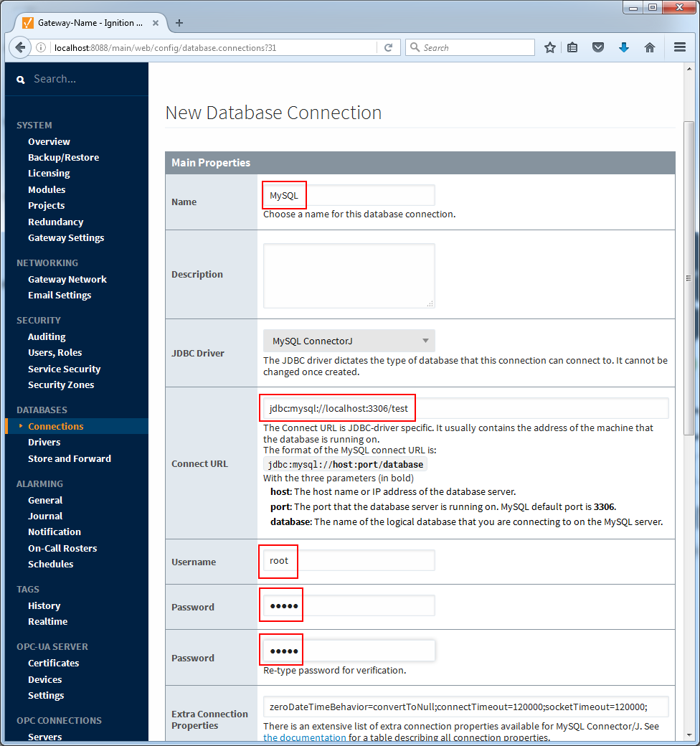Click the documentation link under Extra Connection Properties
Image resolution: width=700 pixels, height=746 pixels.
(305, 737)
